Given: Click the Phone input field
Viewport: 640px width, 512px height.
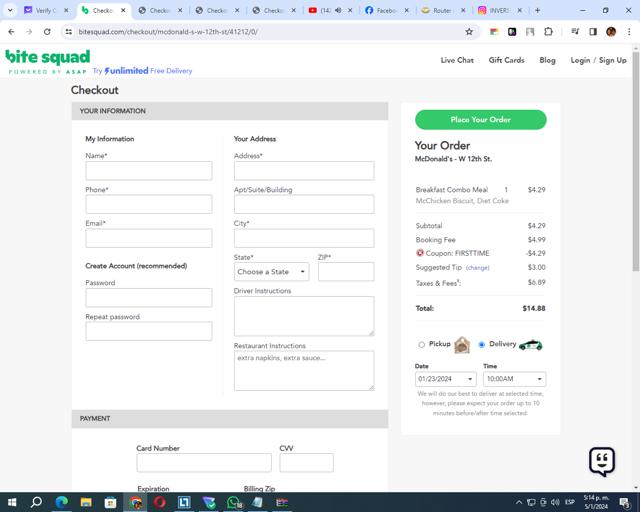Looking at the screenshot, I should 149,204.
